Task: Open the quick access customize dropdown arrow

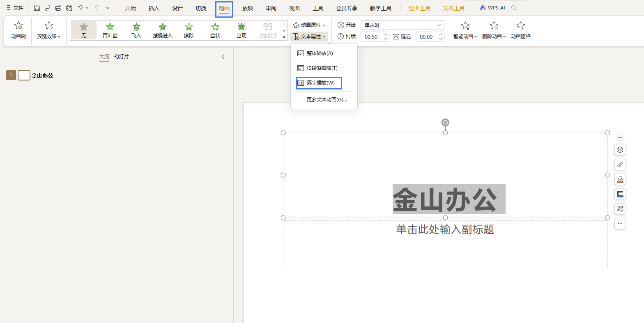Action: point(108,8)
